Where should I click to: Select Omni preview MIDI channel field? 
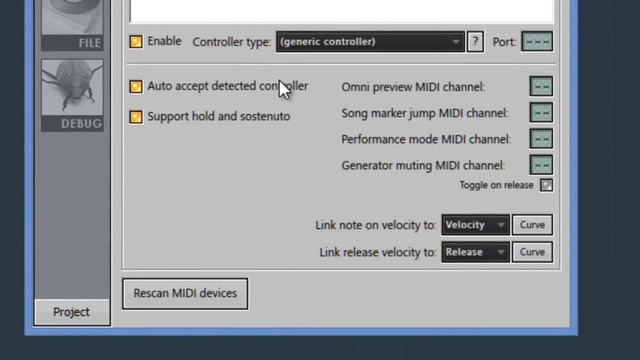pyautogui.click(x=541, y=87)
